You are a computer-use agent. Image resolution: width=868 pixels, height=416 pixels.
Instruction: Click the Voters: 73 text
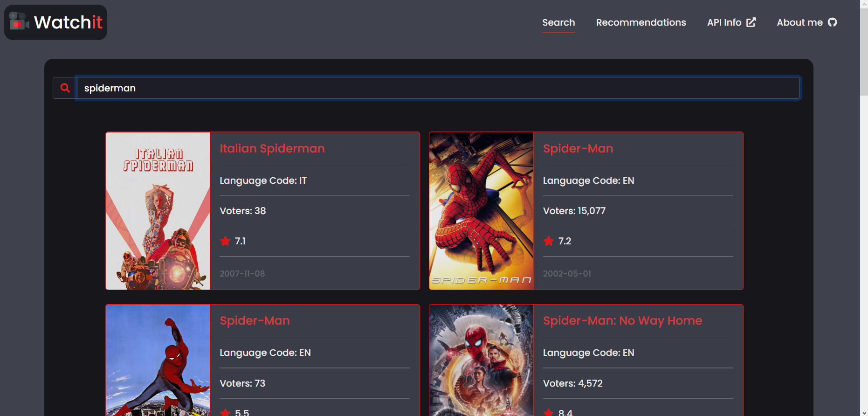[x=242, y=383]
